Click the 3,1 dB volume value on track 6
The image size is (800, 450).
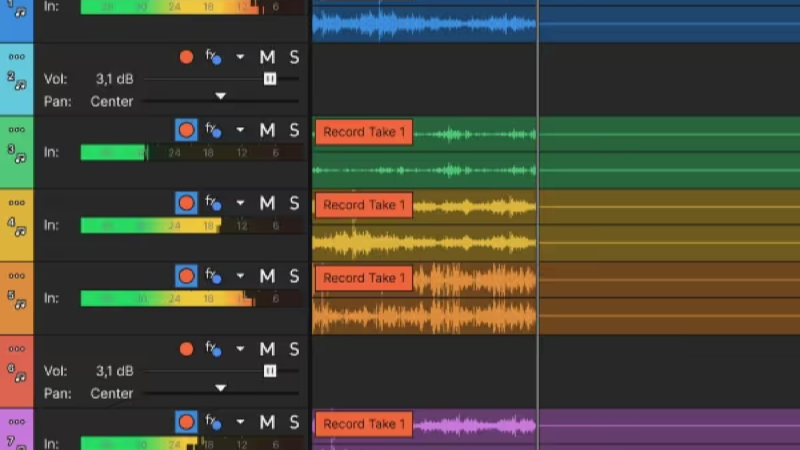click(115, 371)
